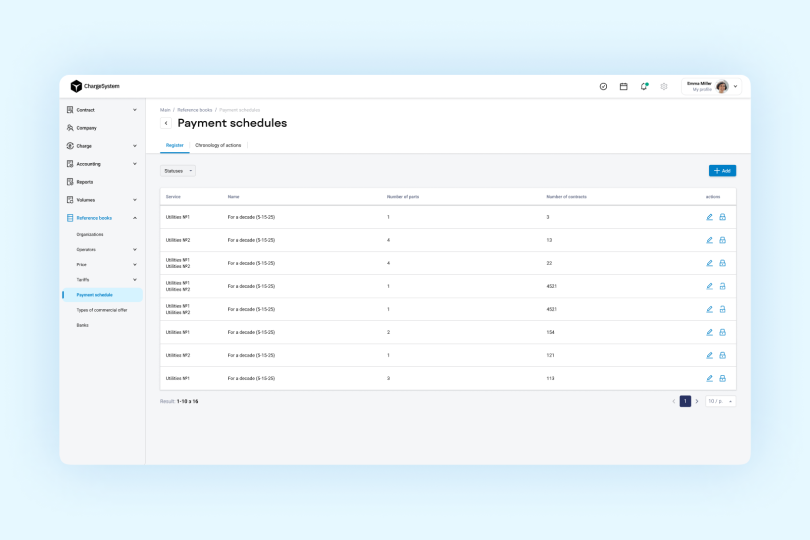
Task: Click the checkmark tasks icon in header
Action: tap(603, 86)
